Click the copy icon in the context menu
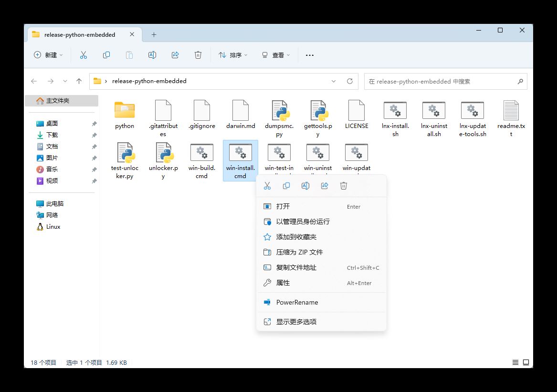Viewport: 557px width, 392px height. [x=286, y=186]
